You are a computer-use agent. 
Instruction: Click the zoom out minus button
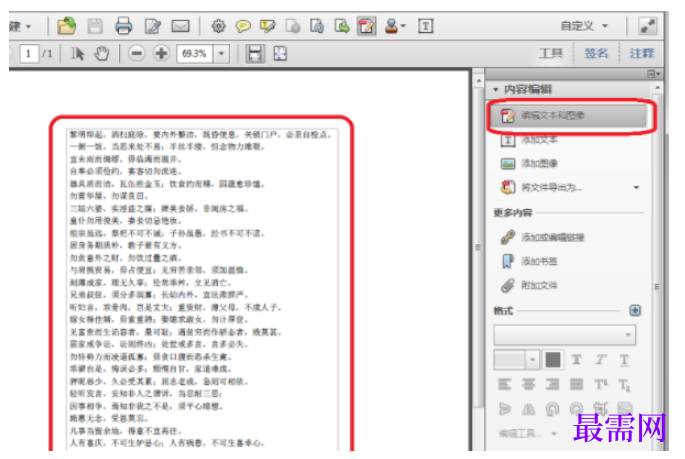136,54
